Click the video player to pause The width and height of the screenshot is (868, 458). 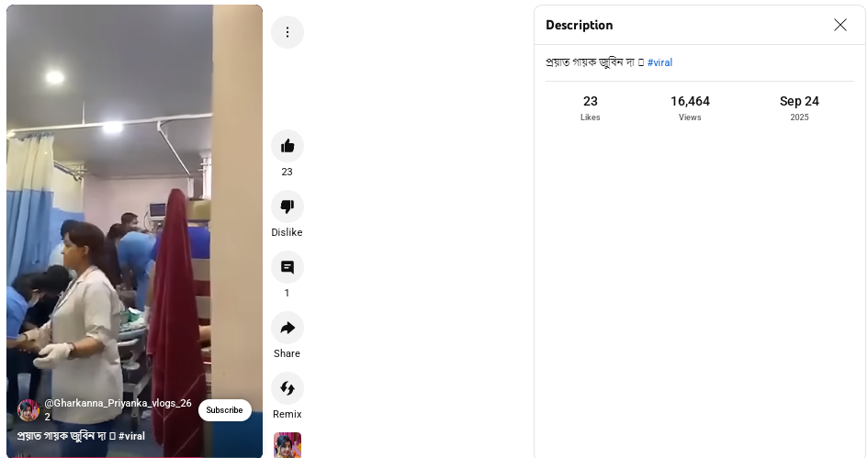coord(134,221)
